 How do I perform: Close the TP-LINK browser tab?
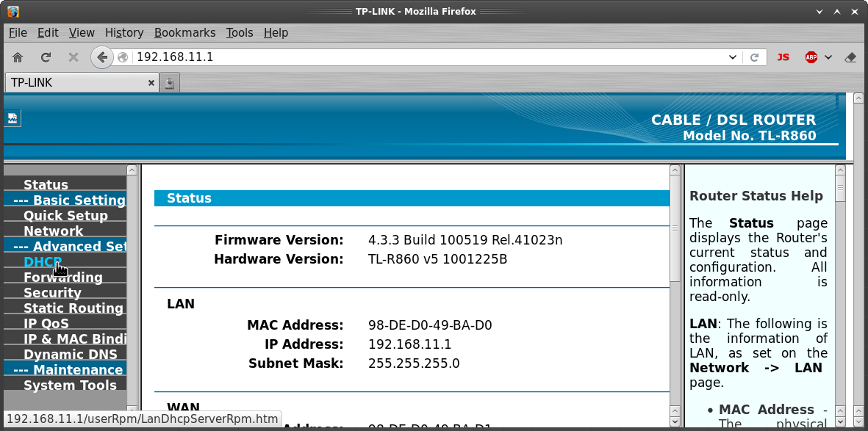point(151,83)
